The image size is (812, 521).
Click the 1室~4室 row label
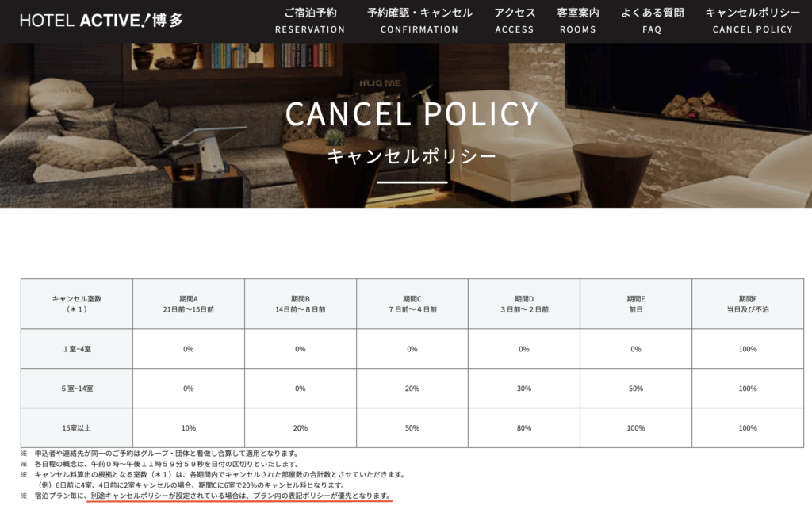point(76,349)
